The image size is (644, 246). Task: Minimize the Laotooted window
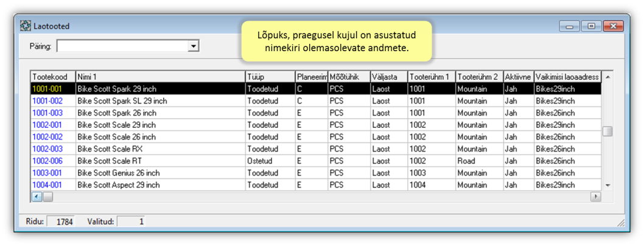click(x=570, y=26)
